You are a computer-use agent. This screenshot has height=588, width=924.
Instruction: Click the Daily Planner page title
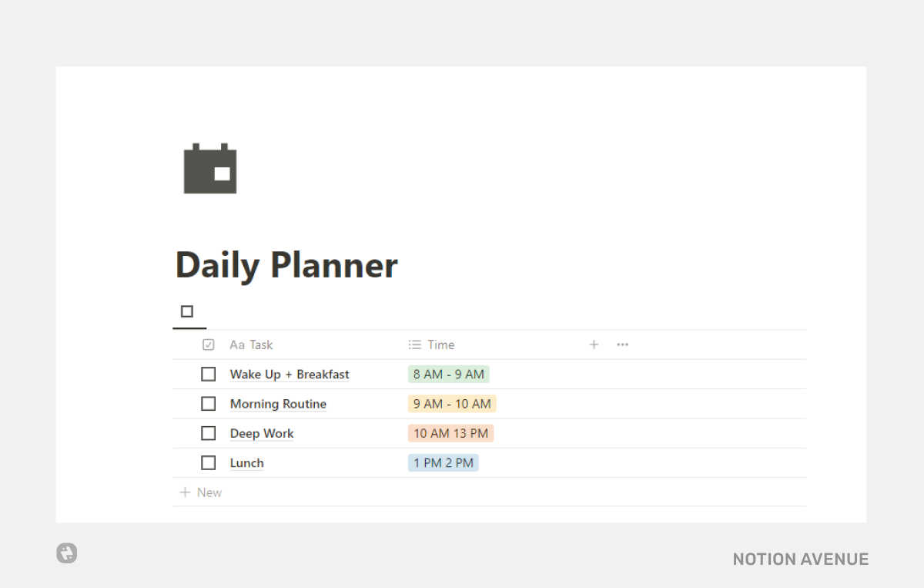pyautogui.click(x=286, y=264)
